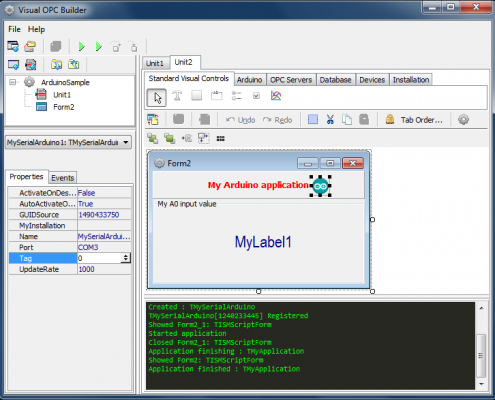Click the Port property value COM3
This screenshot has height=400, width=495.
(104, 247)
